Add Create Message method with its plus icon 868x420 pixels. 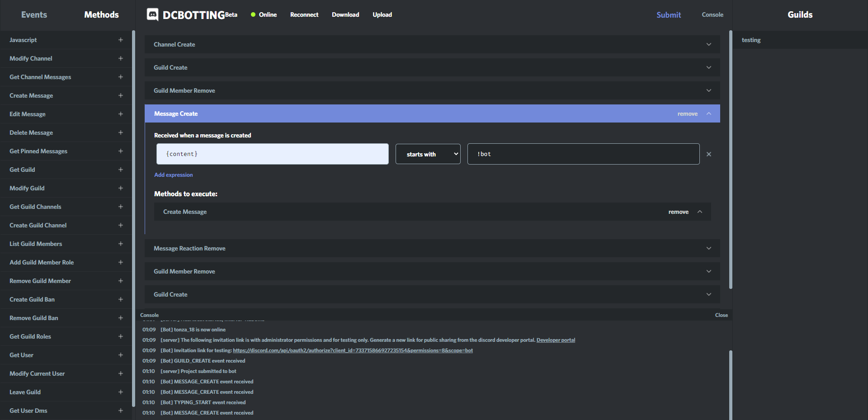(121, 95)
